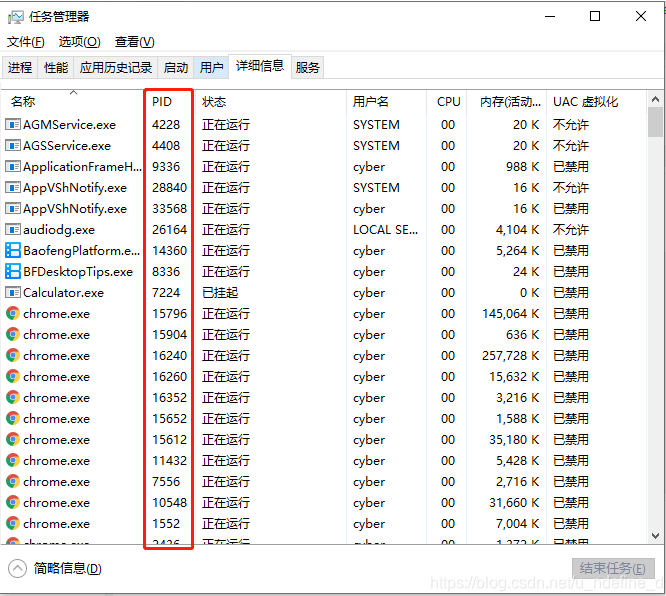Click Chrome icon for PID 15904
Screen dimensions: 666x596
[x=13, y=335]
